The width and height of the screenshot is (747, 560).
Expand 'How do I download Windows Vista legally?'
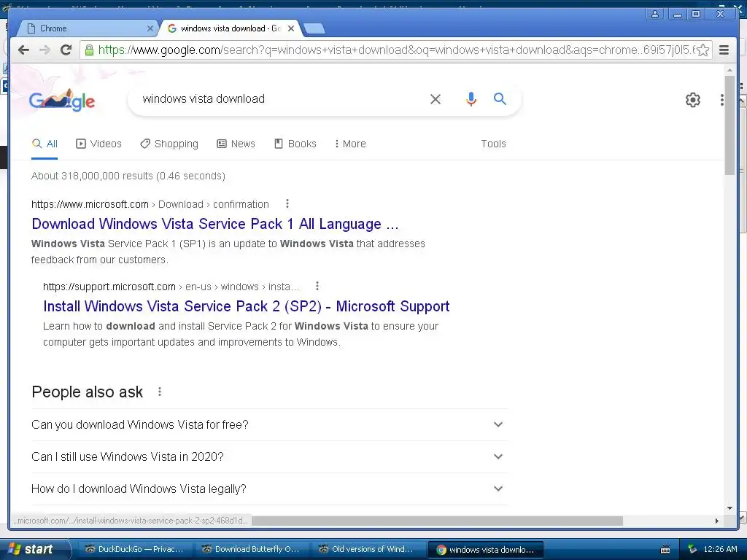point(269,489)
